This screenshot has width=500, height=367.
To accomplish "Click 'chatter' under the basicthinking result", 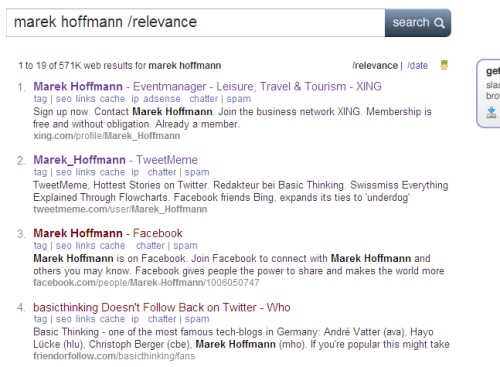I will (162, 319).
